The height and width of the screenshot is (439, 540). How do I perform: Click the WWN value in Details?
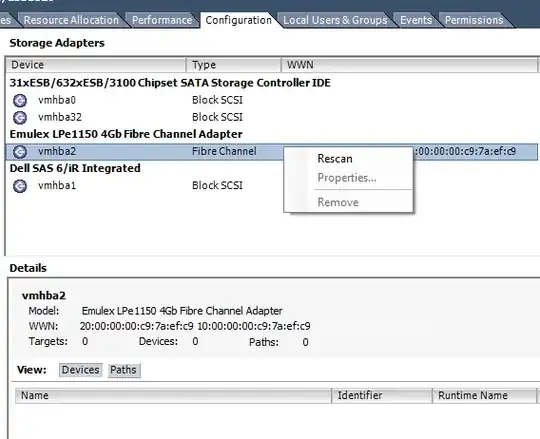coord(195,326)
